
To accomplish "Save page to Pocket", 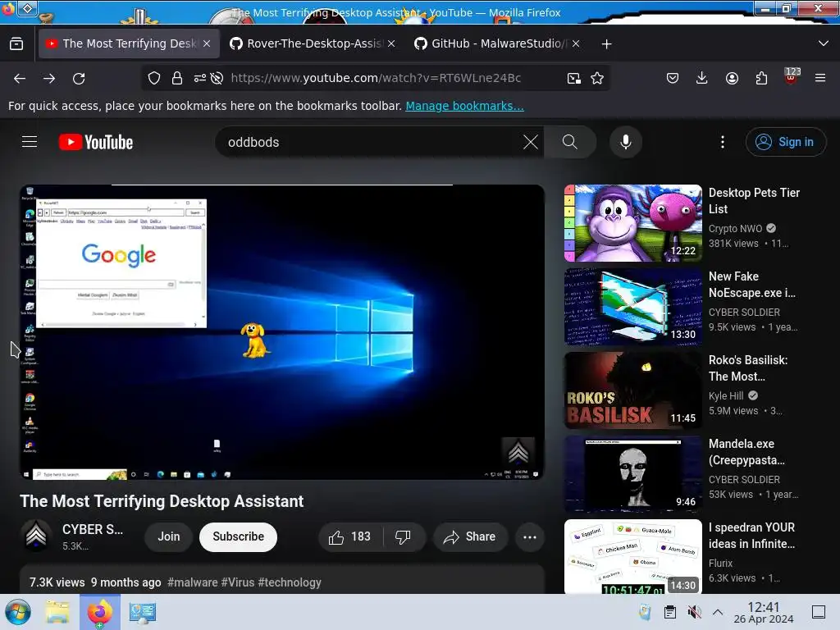I will coord(673,78).
